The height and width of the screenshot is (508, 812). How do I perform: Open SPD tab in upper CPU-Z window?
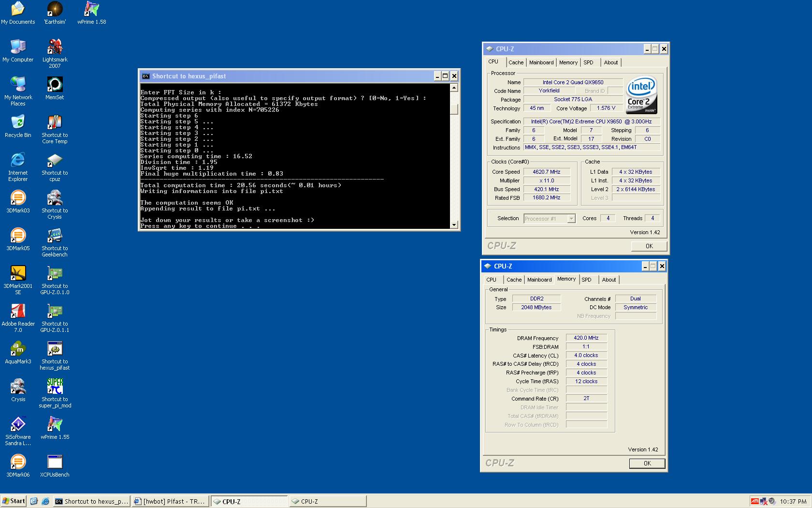(x=588, y=62)
